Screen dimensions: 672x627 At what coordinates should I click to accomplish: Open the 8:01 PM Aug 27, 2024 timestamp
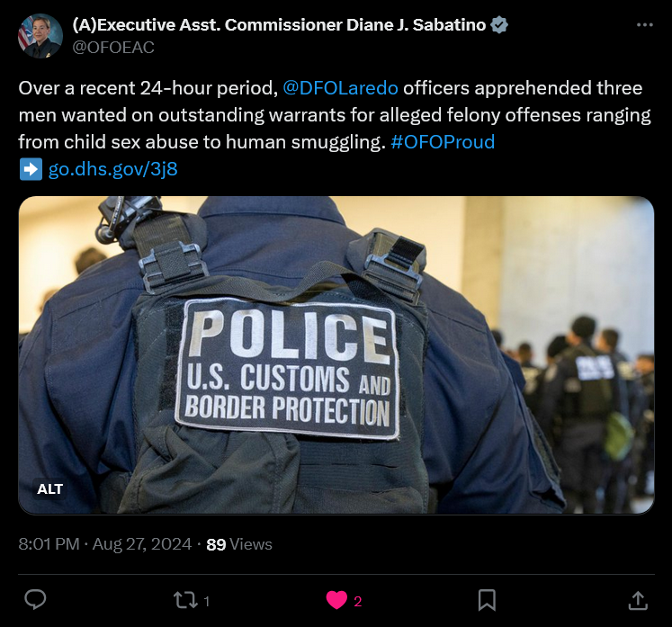pyautogui.click(x=105, y=544)
